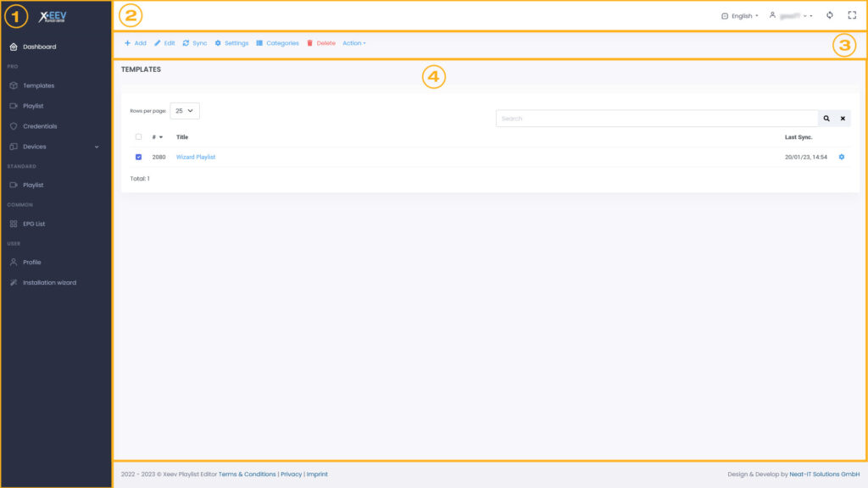Open Credentials in the sidebar
This screenshot has height=488, width=868.
[40, 126]
